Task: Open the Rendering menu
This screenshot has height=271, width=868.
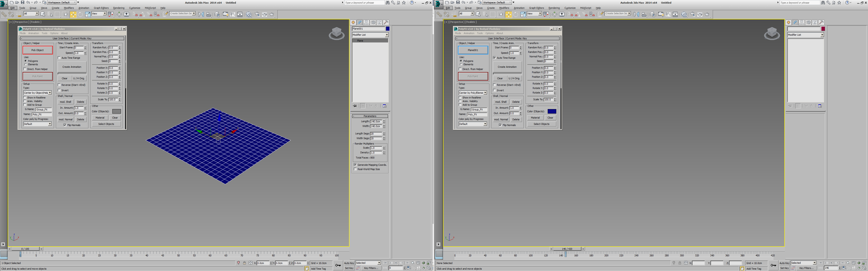Action: (x=119, y=8)
